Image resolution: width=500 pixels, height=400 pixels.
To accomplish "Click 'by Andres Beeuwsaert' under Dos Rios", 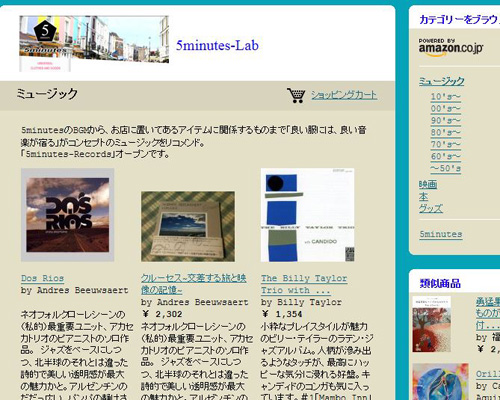I will pyautogui.click(x=75, y=290).
